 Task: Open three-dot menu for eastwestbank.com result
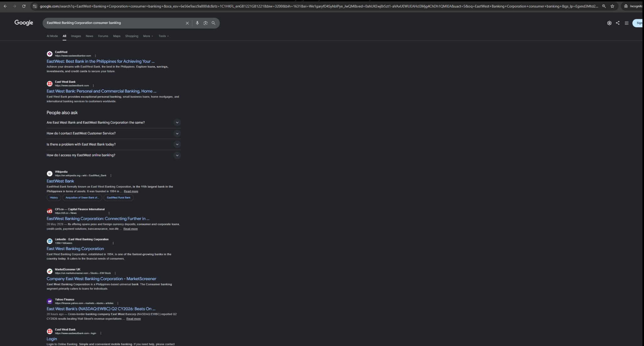tap(93, 86)
